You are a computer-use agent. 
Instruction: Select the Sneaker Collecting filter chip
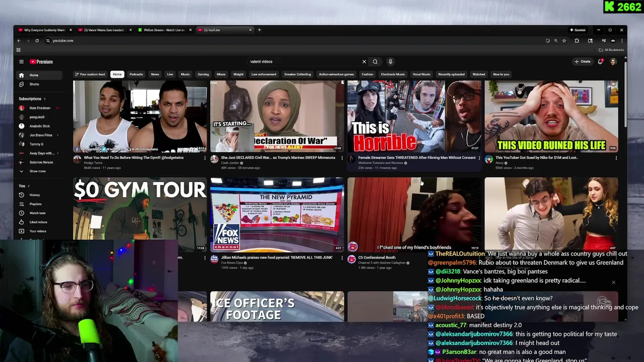[297, 74]
